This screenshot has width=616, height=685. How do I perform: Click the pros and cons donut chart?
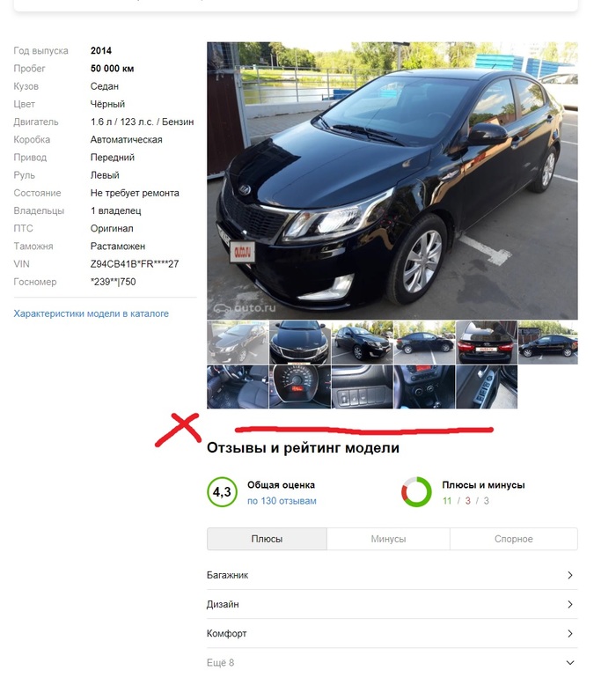point(416,492)
